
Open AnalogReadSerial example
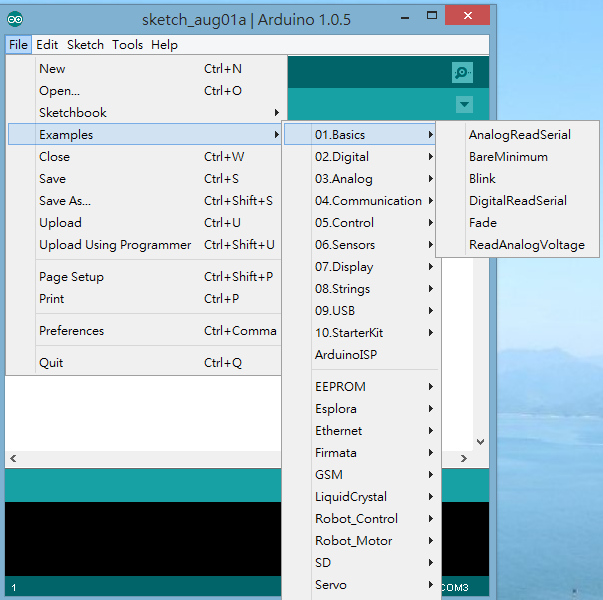coord(518,135)
